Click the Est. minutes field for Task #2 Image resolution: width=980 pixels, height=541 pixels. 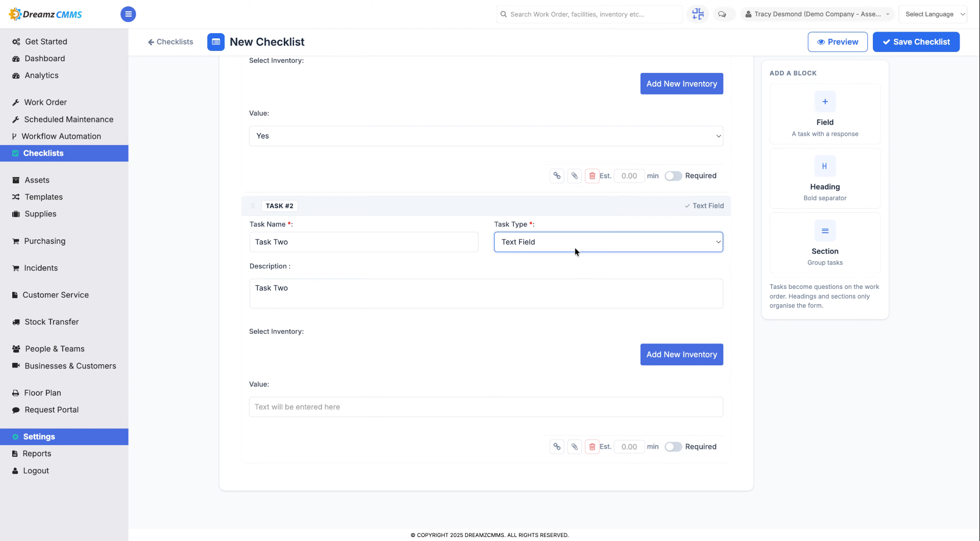click(629, 447)
